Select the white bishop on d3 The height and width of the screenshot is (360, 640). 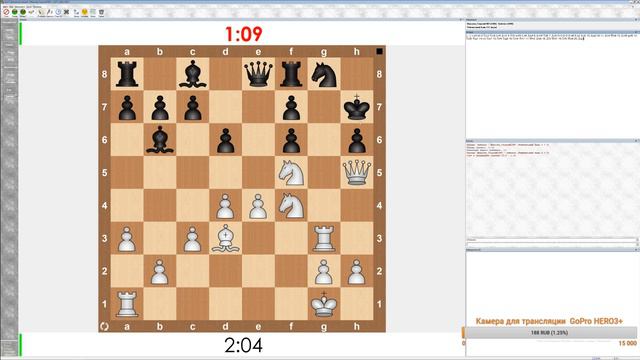(225, 238)
